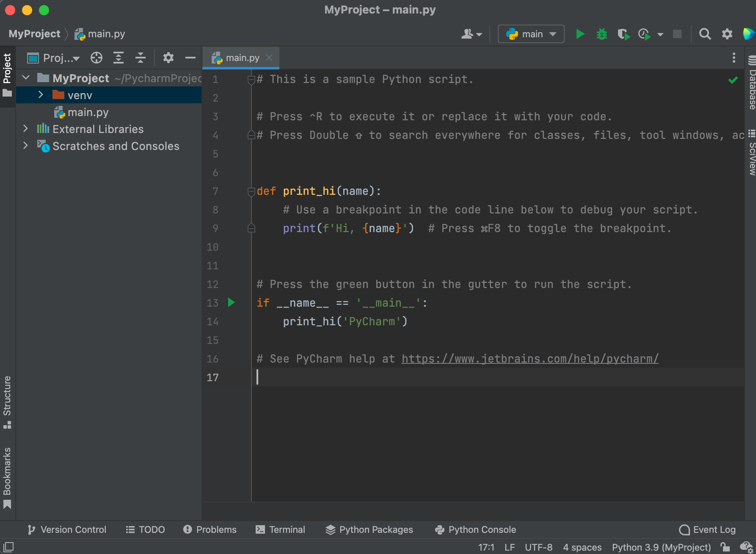The height and width of the screenshot is (554, 756).
Task: Expand the venv folder
Action: coord(41,95)
